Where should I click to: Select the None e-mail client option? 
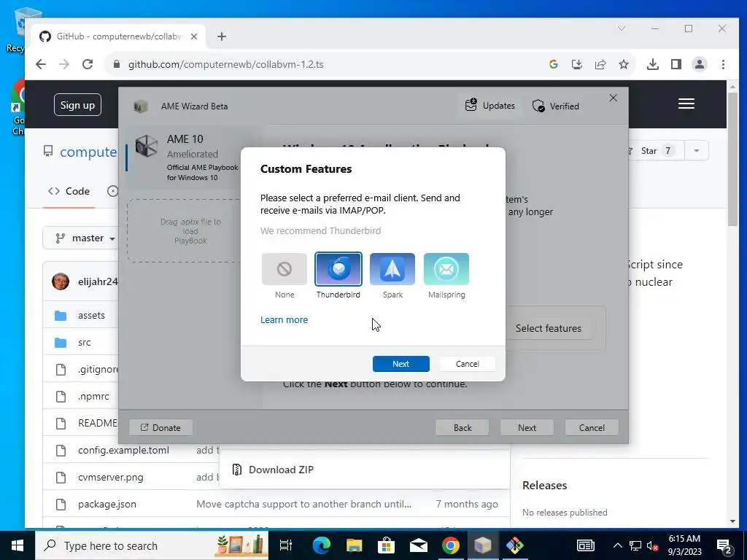pyautogui.click(x=284, y=269)
